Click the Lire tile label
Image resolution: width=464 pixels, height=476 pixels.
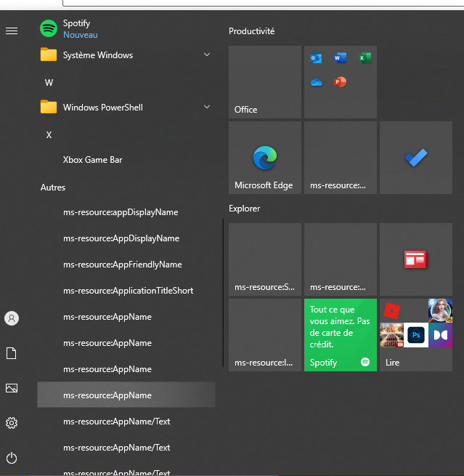click(392, 363)
